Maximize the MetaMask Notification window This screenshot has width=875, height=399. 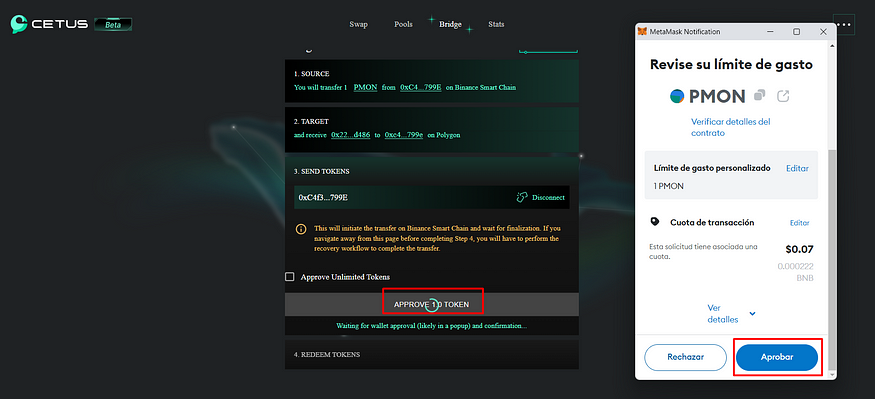[797, 32]
